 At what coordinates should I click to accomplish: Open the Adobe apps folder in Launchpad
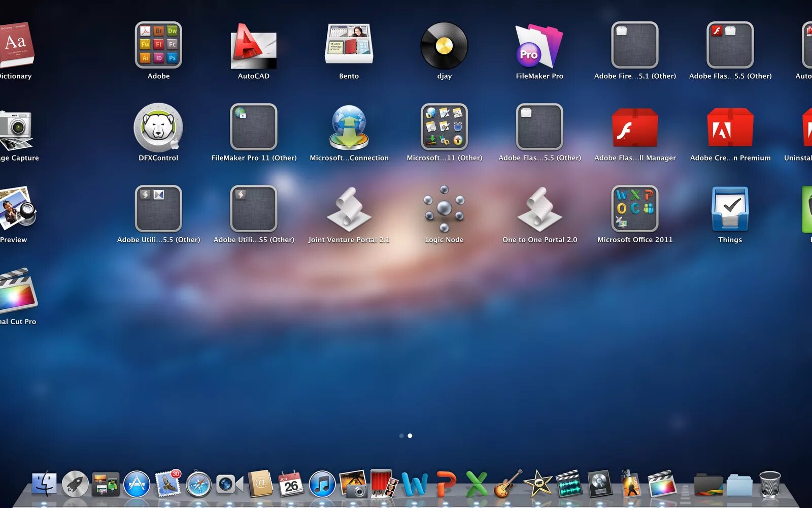point(158,45)
